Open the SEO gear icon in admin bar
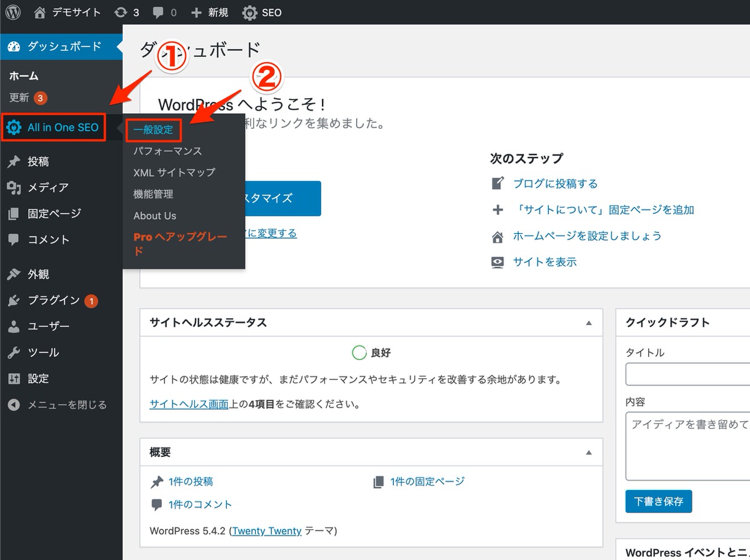Viewport: 750px width, 560px height. pyautogui.click(x=250, y=12)
